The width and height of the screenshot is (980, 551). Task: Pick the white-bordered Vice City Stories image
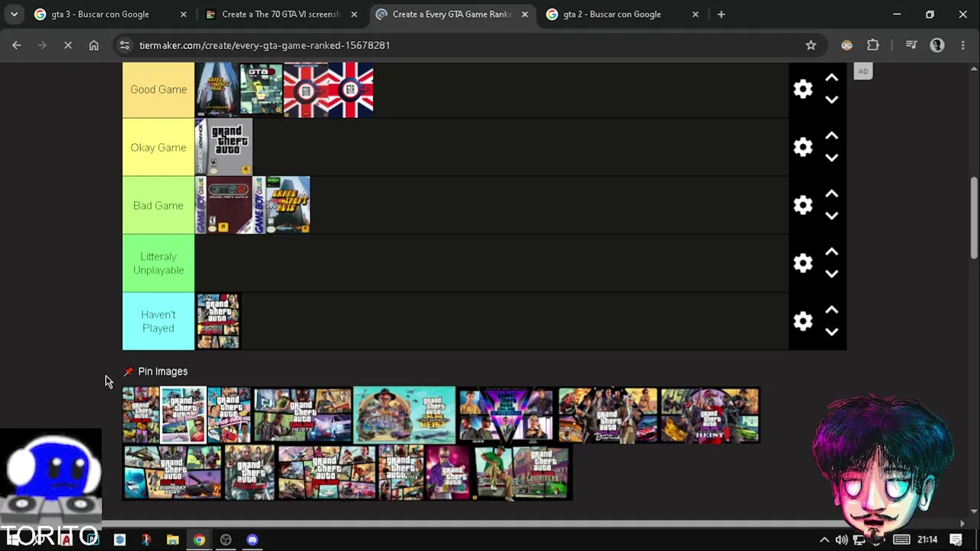click(x=183, y=415)
